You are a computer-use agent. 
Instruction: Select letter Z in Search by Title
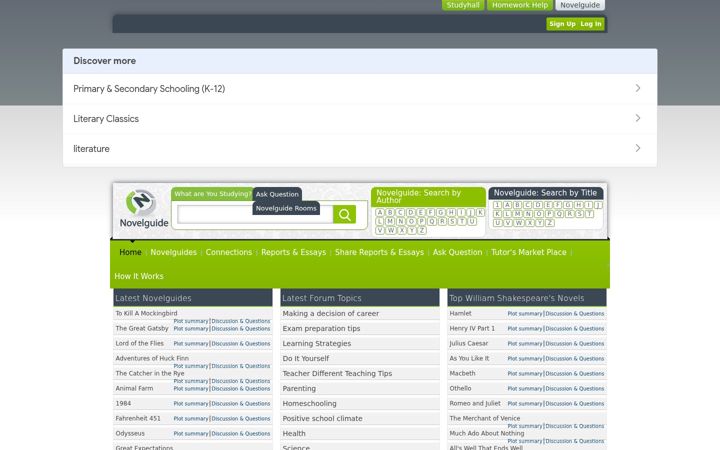[x=550, y=223]
